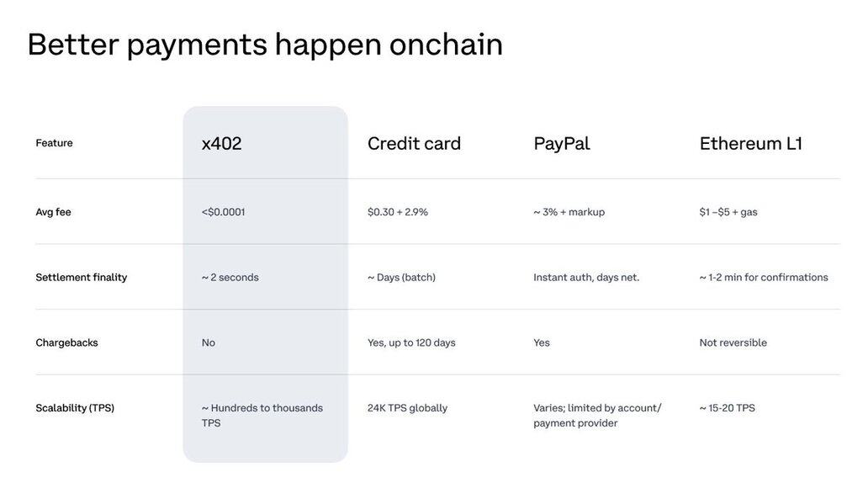The image size is (868, 483).
Task: Click the "Instant auth, days net." cell
Action: tap(586, 277)
